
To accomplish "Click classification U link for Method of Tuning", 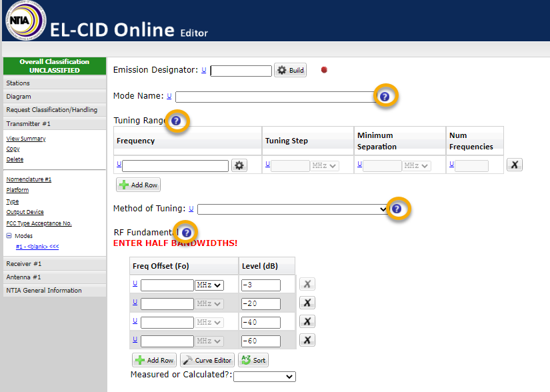I will [x=191, y=209].
